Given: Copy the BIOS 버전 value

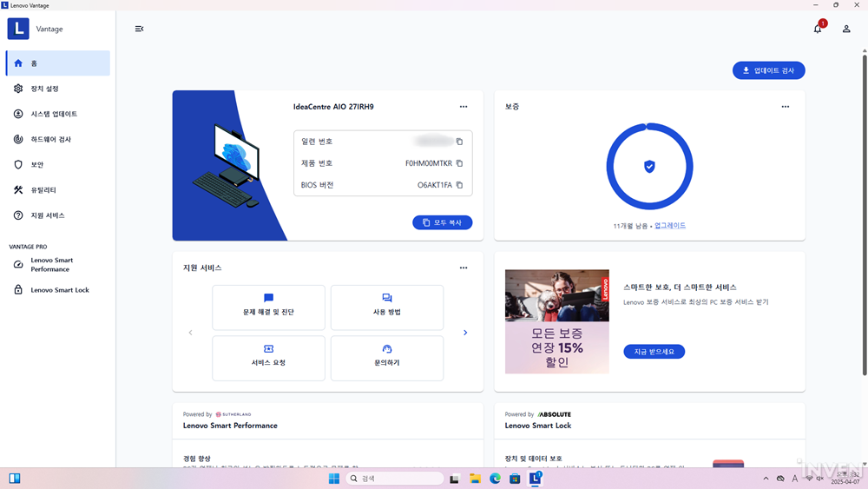Looking at the screenshot, I should click(x=459, y=185).
